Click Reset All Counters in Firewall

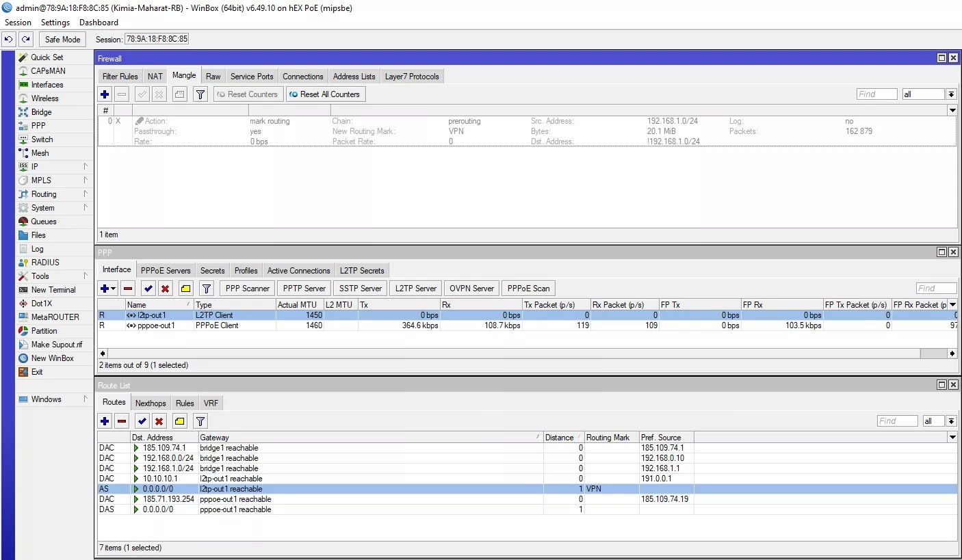[x=325, y=94]
